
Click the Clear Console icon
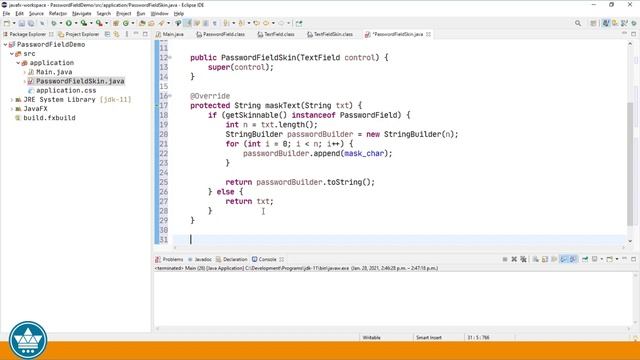click(535, 259)
